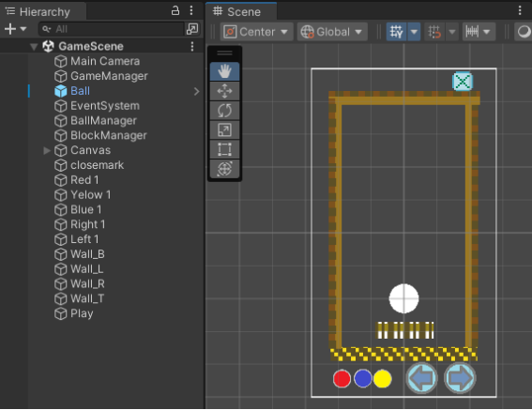Click the red circle in scene view
This screenshot has height=410, width=532.
pyautogui.click(x=342, y=379)
